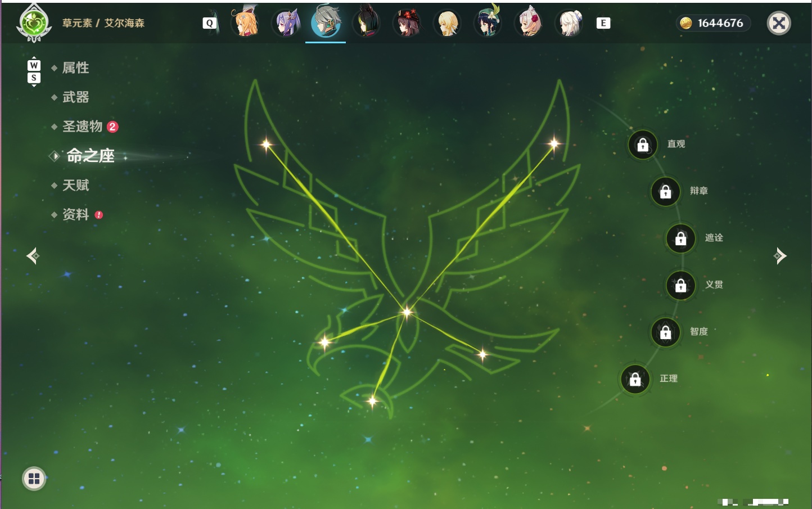Open the 武器 weapon tab
Screen dimensions: 812x509
75,97
